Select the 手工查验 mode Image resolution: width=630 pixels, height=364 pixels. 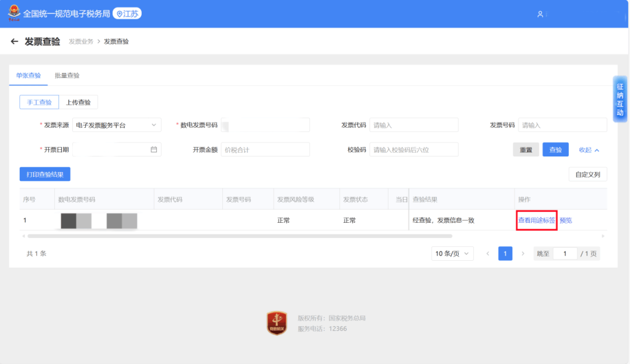(x=39, y=102)
